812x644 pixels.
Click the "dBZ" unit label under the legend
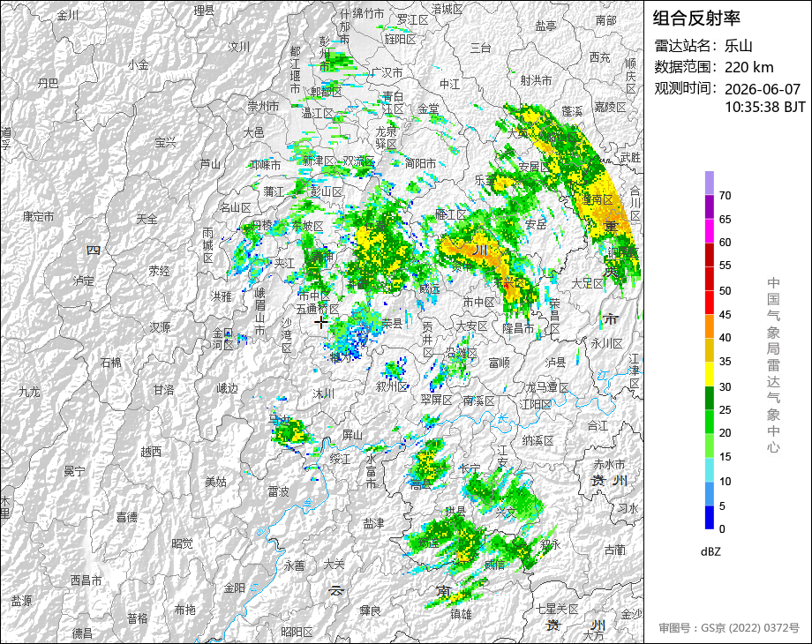coord(710,551)
